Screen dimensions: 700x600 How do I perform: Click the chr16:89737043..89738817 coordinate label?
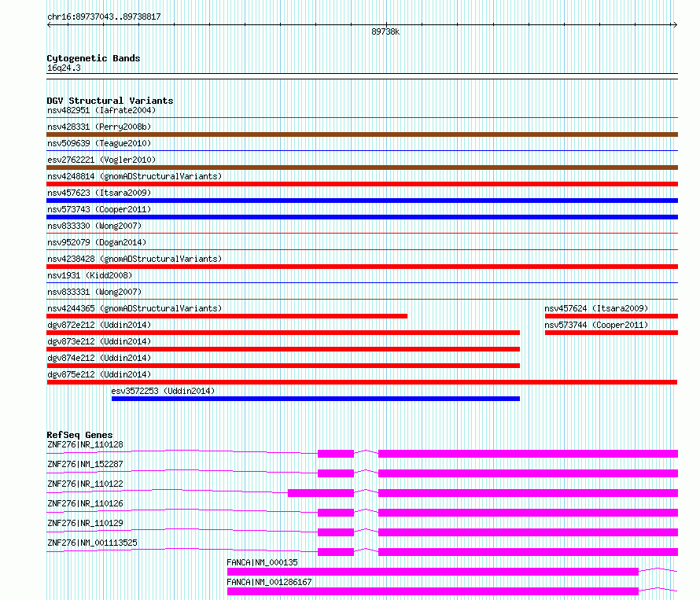coord(104,17)
